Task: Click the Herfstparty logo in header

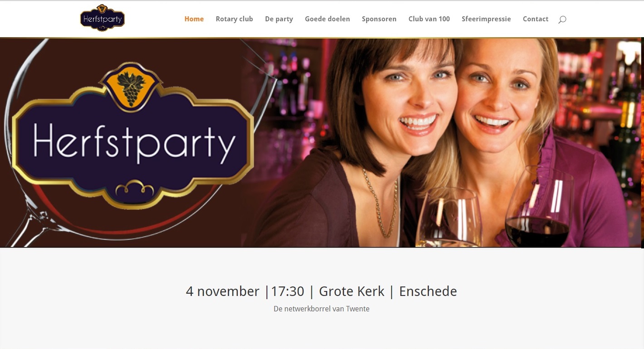Action: tap(102, 18)
